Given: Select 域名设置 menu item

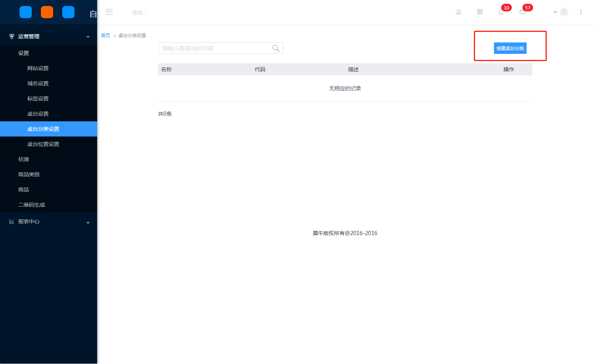Looking at the screenshot, I should click(49, 83).
